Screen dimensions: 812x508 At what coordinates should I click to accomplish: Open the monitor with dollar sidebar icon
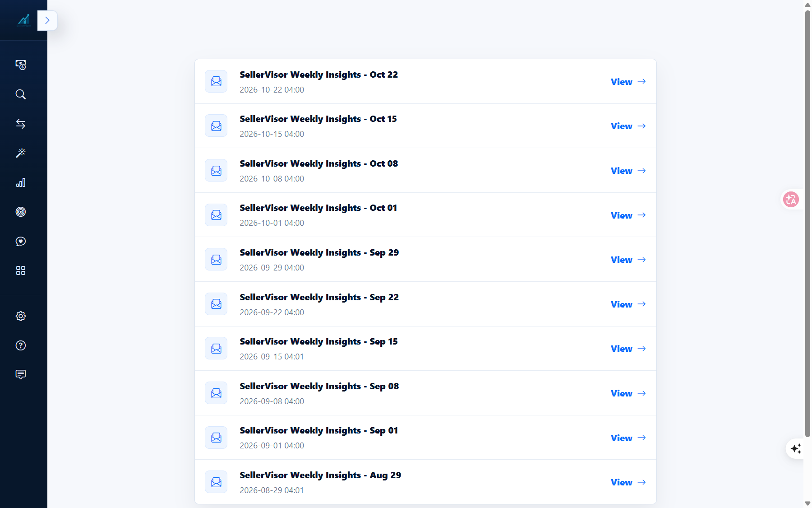pos(21,65)
